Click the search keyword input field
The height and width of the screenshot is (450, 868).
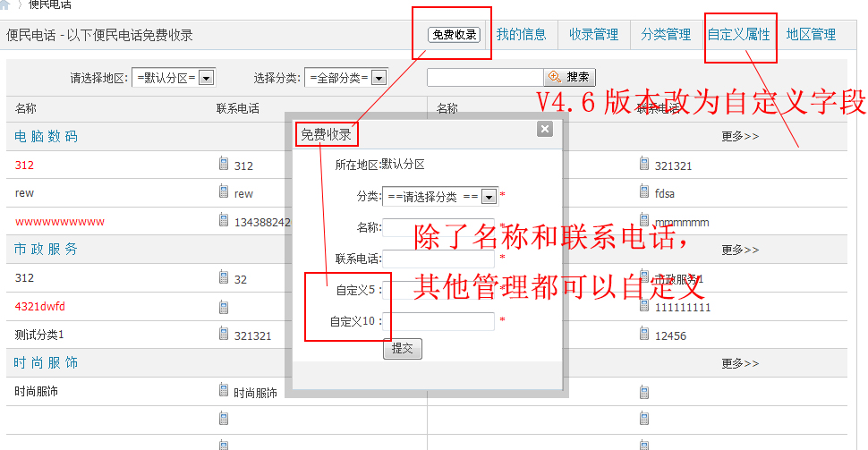click(x=485, y=77)
